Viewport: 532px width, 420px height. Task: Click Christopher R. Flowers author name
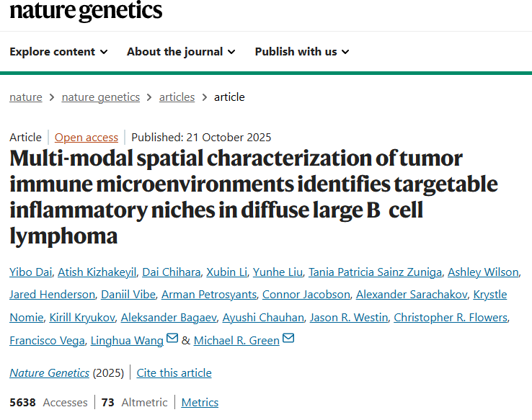coord(451,318)
